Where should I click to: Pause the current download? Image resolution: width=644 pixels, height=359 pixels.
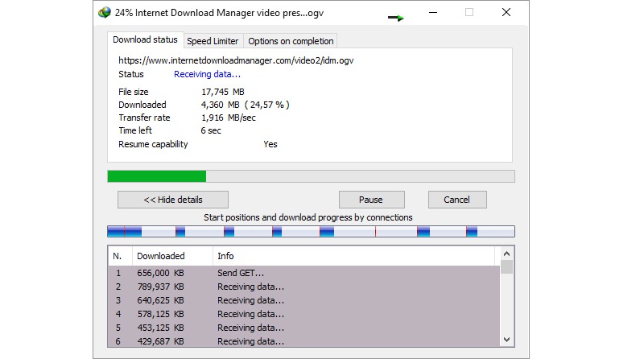coord(371,200)
